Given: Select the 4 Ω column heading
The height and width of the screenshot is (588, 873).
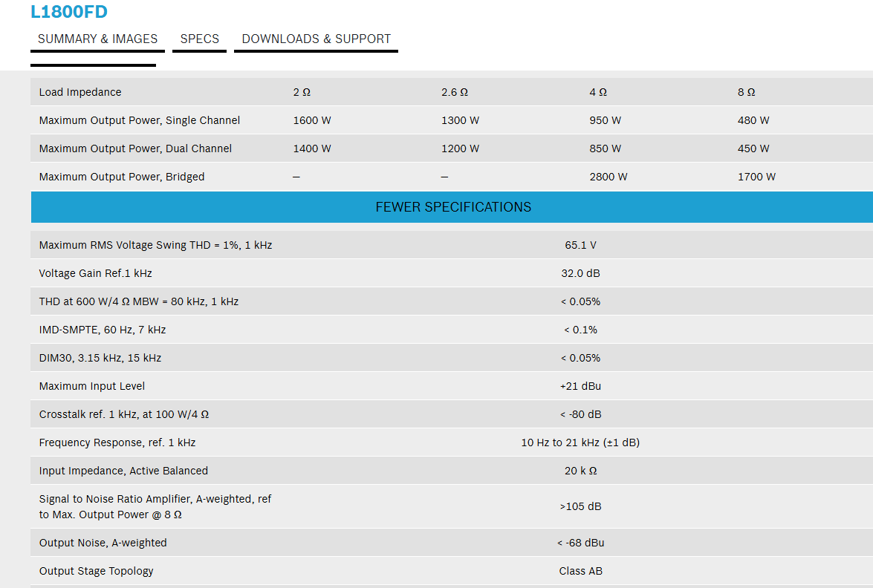Looking at the screenshot, I should coord(598,92).
